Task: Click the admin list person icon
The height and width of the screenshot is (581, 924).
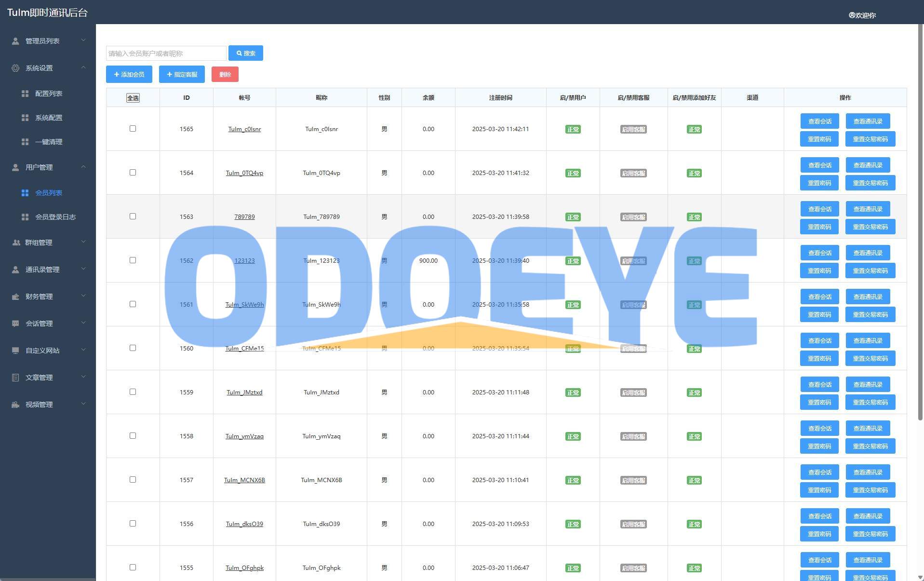Action: (x=15, y=41)
